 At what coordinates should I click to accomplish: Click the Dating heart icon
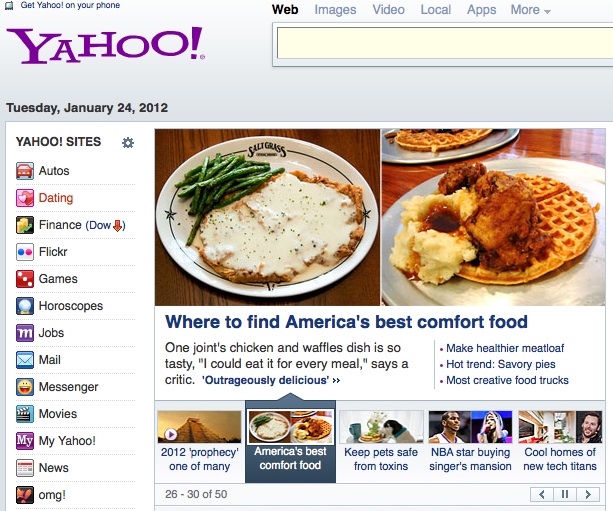tap(25, 198)
